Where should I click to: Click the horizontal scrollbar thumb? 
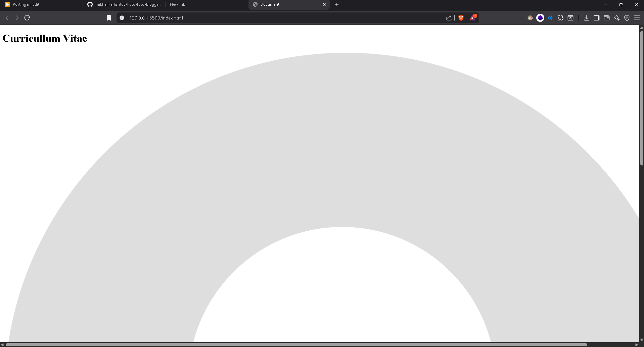(x=296, y=345)
